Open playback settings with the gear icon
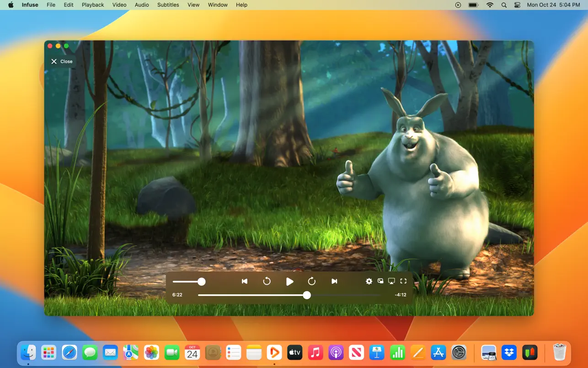This screenshot has height=368, width=588. click(x=369, y=281)
